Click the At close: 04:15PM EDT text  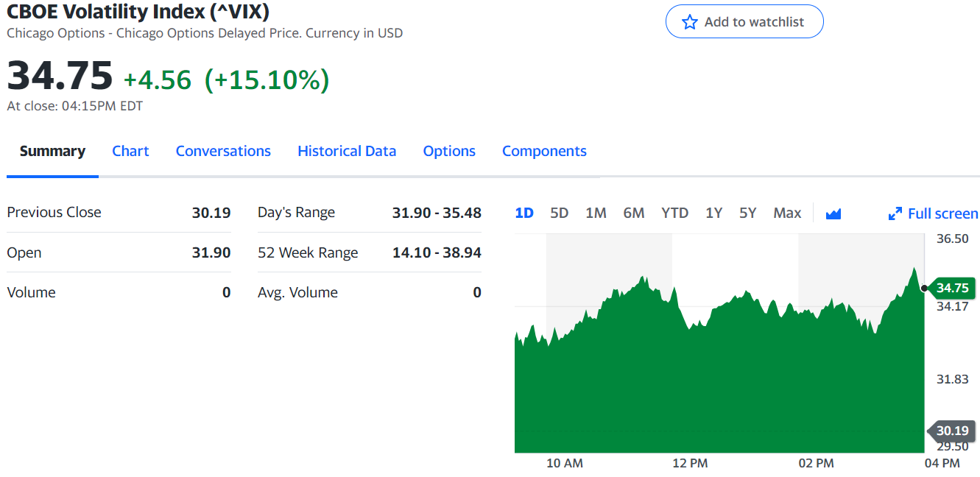(x=75, y=106)
